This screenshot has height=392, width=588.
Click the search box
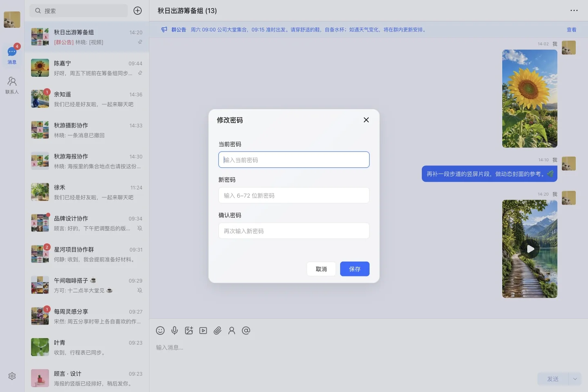(x=78, y=11)
